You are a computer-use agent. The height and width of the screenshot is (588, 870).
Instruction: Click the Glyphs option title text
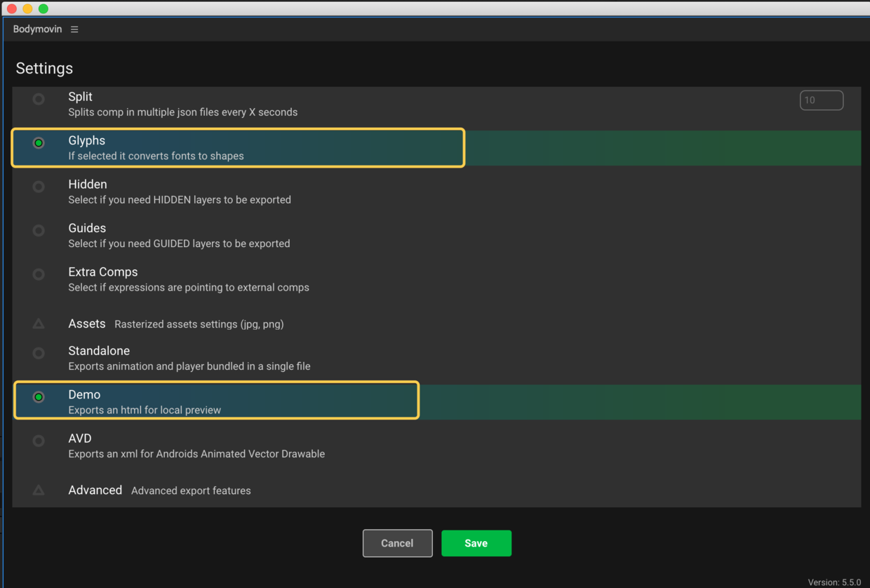tap(87, 141)
